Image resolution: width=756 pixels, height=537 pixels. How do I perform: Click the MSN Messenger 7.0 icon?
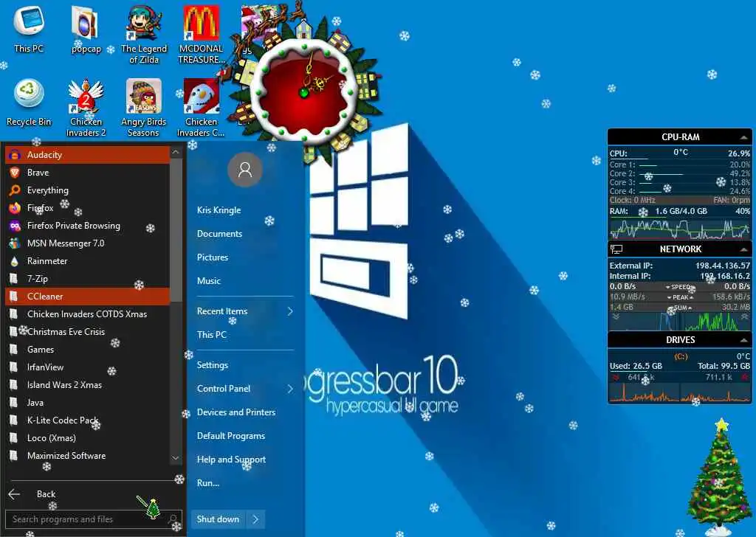15,243
